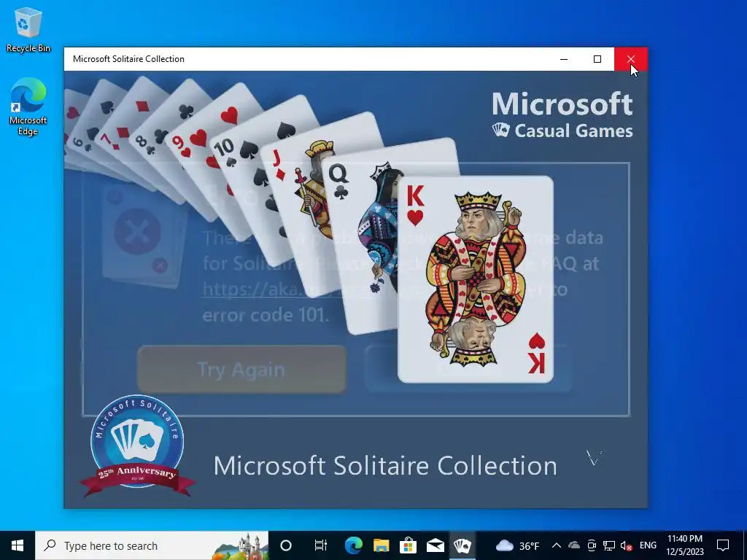Click the Try Again button
This screenshot has width=747, height=560.
(x=241, y=369)
